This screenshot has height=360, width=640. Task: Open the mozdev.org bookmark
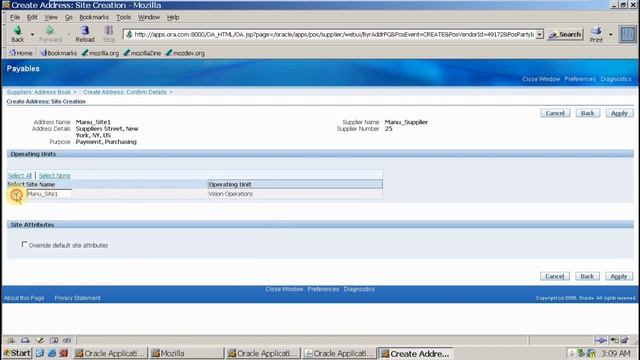(x=185, y=53)
